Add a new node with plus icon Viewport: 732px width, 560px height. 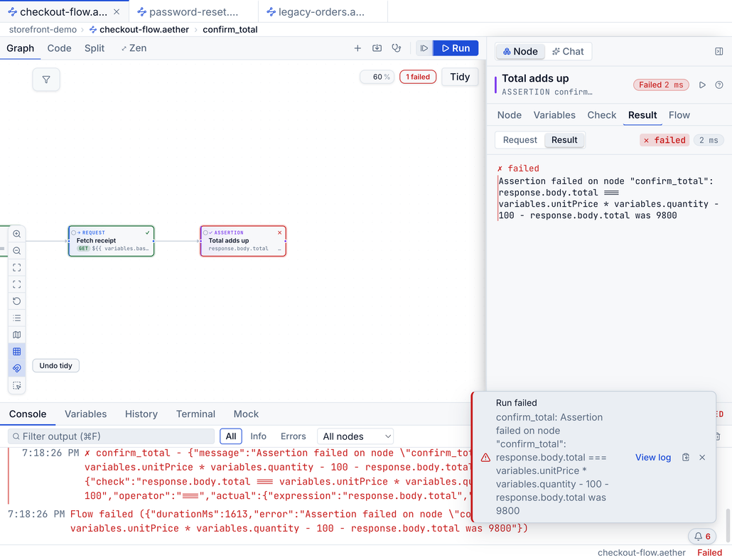[x=357, y=48]
